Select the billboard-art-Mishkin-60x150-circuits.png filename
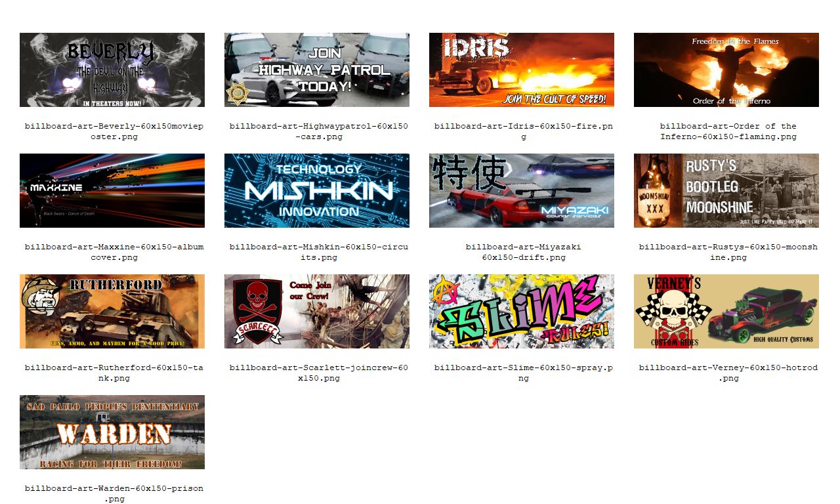Viewport: 840px width, 504px height. tap(318, 252)
